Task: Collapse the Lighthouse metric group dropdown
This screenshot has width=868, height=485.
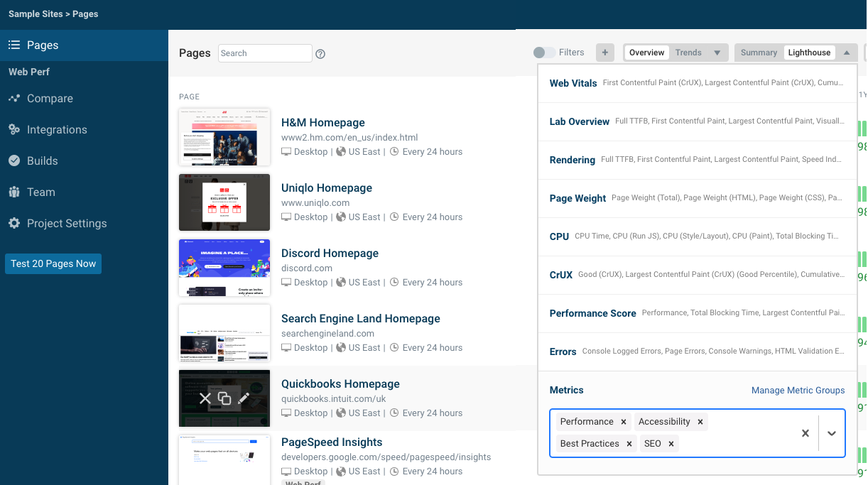Action: 846,53
